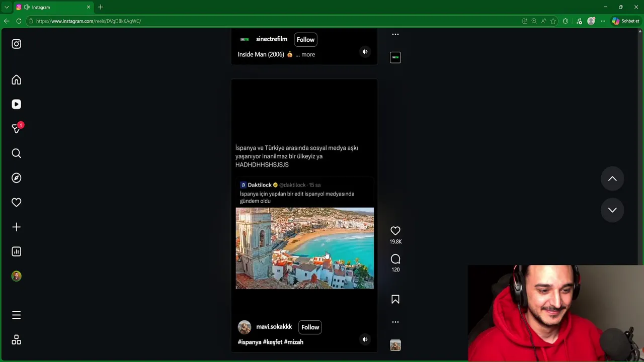Open Explore compass in sidebar
Screen dimensions: 644x362
(x=16, y=178)
